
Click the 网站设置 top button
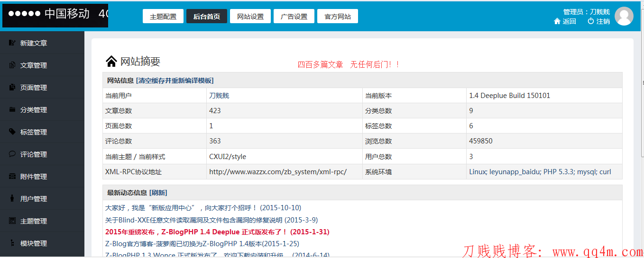(x=250, y=16)
